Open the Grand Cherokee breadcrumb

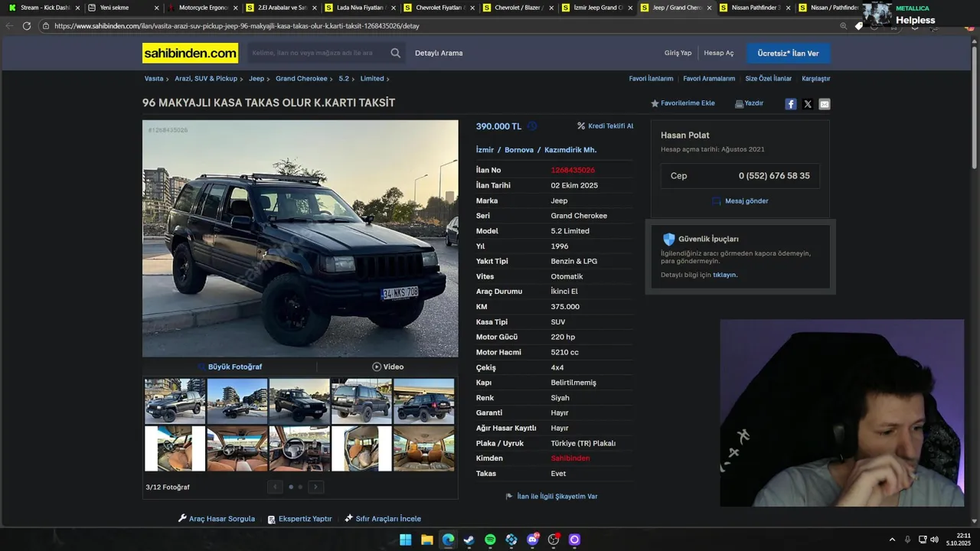pyautogui.click(x=302, y=79)
